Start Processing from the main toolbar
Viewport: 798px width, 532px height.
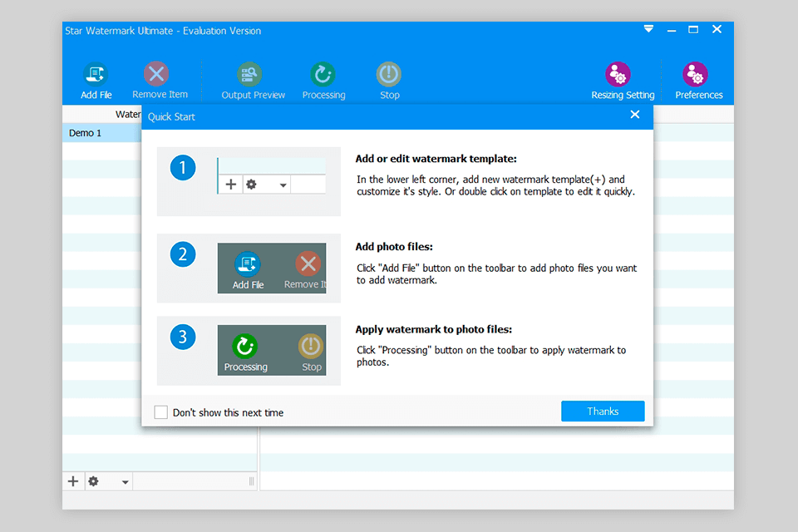point(323,81)
